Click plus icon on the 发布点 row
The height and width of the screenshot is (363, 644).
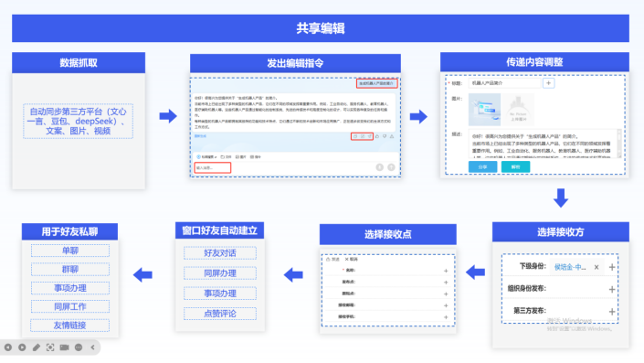click(446, 283)
